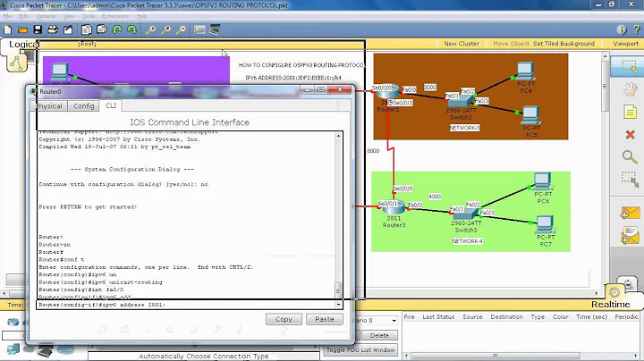Click the Move Object button
Screen dimensions: 644x361
tap(511, 44)
